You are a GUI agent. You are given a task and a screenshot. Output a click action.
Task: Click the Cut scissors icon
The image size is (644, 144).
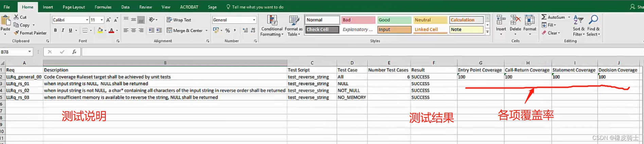coord(16,17)
